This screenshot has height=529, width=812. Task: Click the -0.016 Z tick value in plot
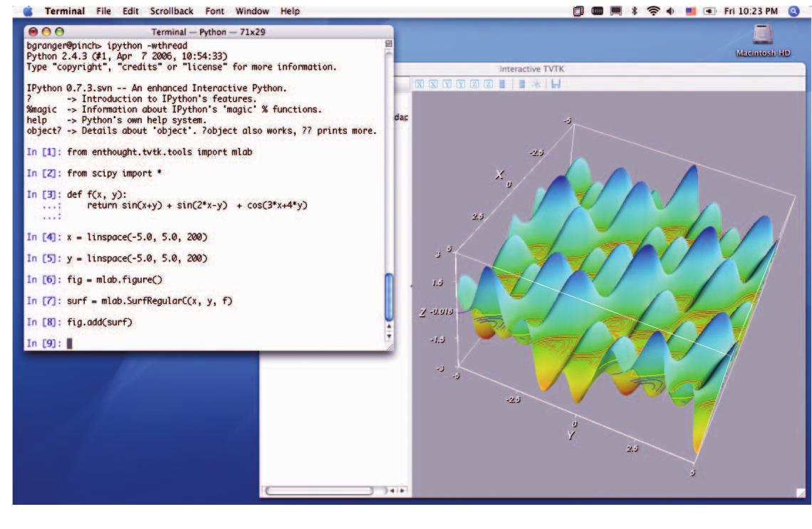pyautogui.click(x=442, y=312)
